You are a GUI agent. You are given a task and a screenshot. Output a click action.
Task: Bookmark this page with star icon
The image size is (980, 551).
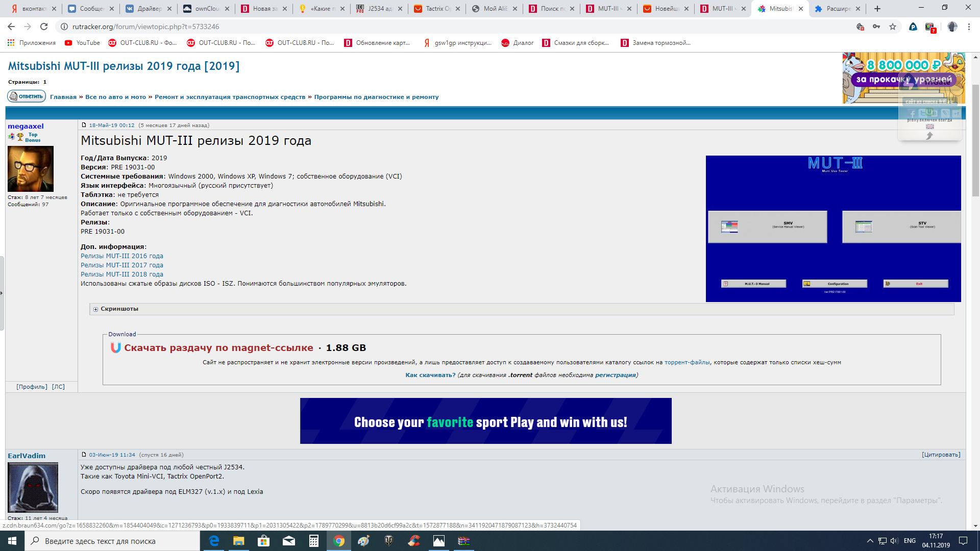[893, 27]
